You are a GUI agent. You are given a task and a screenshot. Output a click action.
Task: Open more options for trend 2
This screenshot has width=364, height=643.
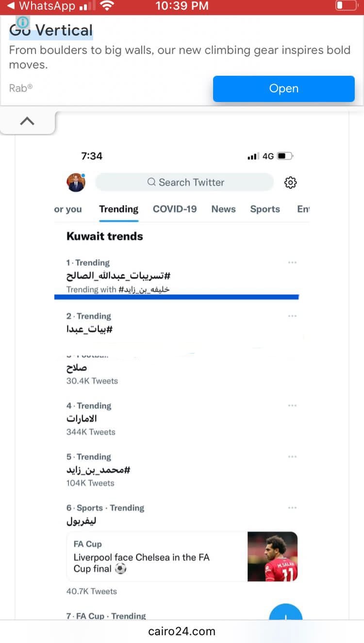292,316
